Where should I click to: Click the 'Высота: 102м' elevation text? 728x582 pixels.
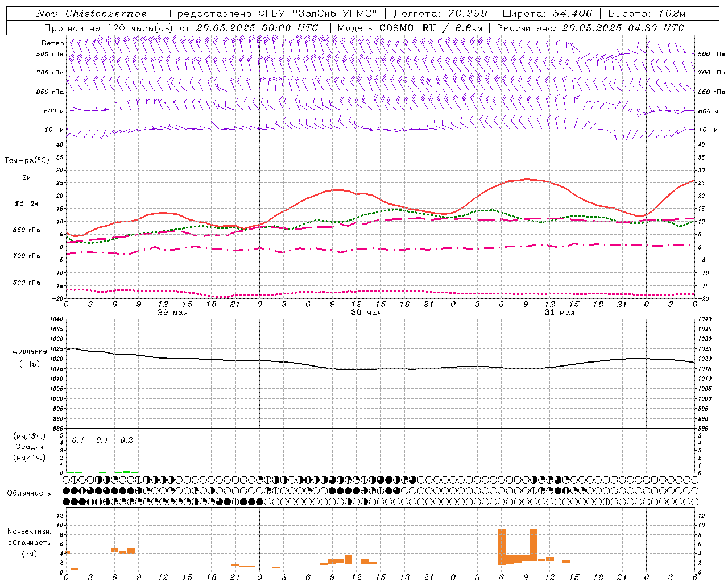(x=647, y=14)
